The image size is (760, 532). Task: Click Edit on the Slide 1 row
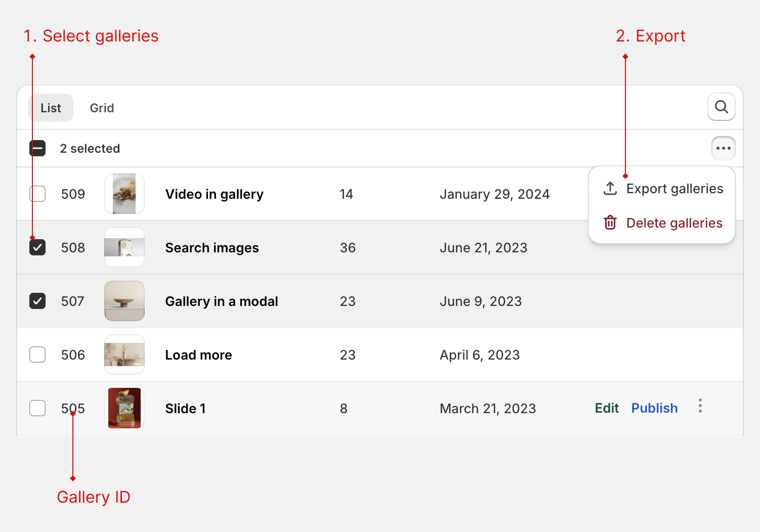point(606,408)
